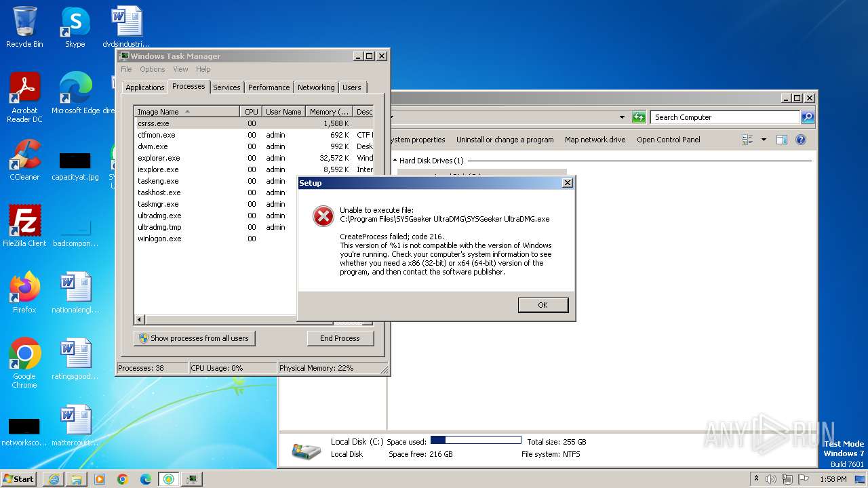868x488 pixels.
Task: Open Microsoft Edge desktop shortcut
Action: (x=75, y=94)
